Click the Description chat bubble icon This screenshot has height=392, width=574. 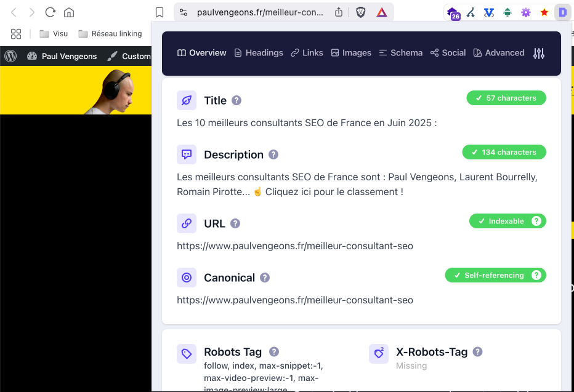(x=187, y=154)
